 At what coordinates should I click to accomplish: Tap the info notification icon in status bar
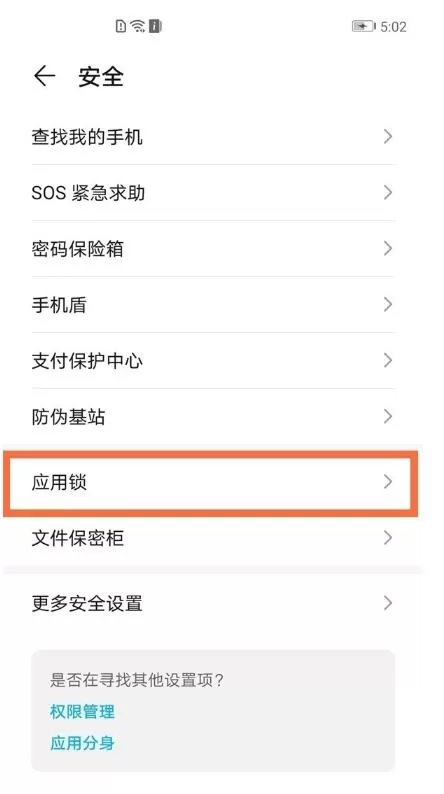click(x=155, y=26)
